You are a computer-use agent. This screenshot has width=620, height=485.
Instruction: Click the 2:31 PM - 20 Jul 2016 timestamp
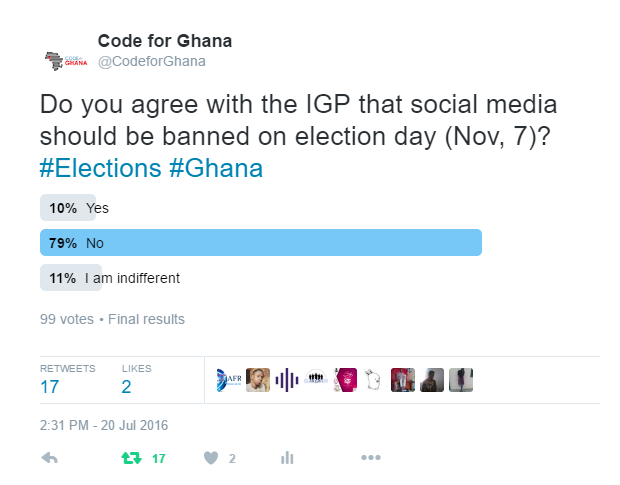point(104,425)
